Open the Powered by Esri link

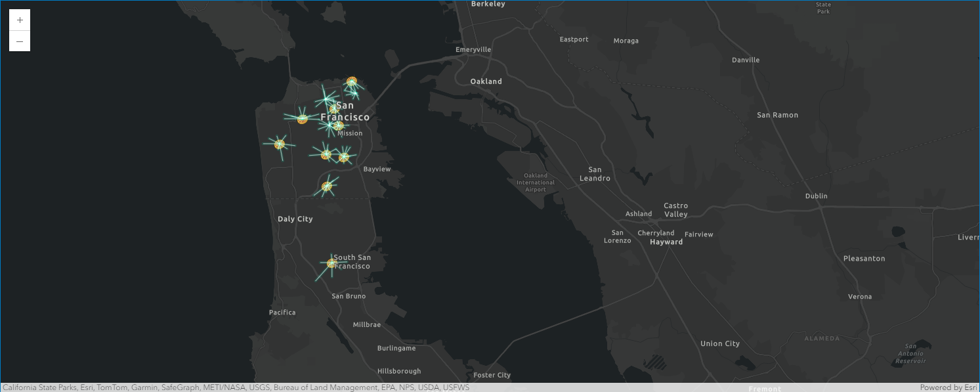point(948,387)
